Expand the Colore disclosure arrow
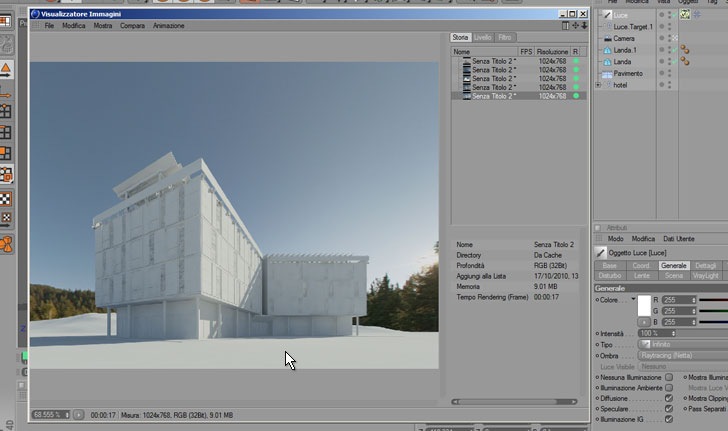Screen dimensions: 728x431 (x=633, y=299)
